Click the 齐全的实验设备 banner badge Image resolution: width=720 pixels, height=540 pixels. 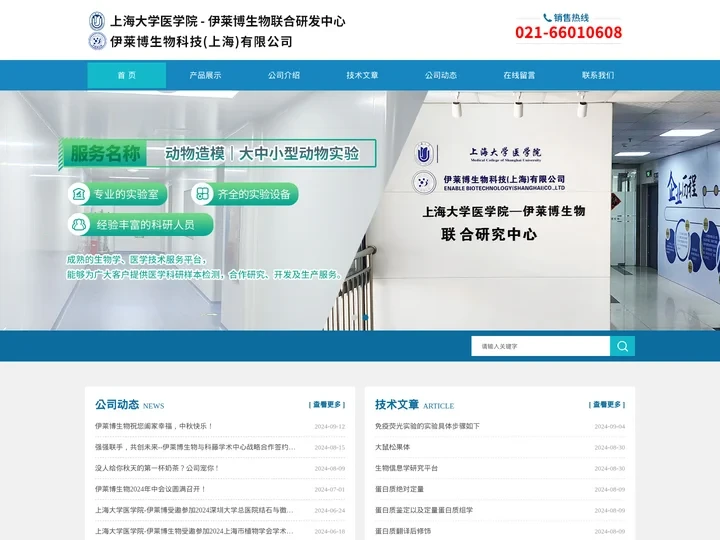pos(245,194)
